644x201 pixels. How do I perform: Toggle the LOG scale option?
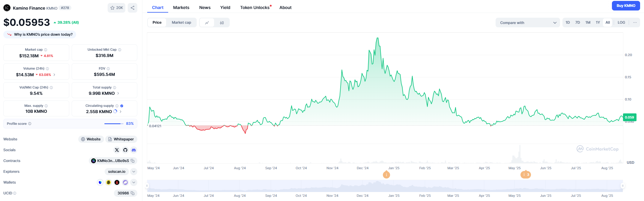[622, 22]
